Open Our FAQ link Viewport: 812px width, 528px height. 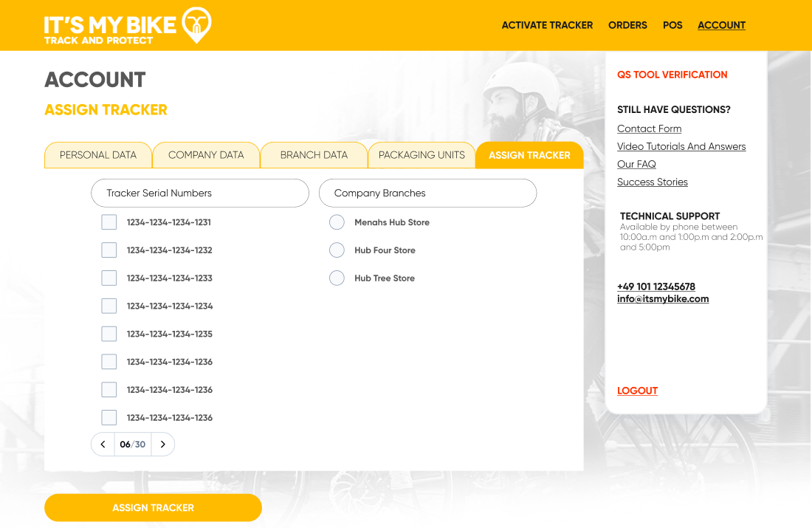[636, 164]
